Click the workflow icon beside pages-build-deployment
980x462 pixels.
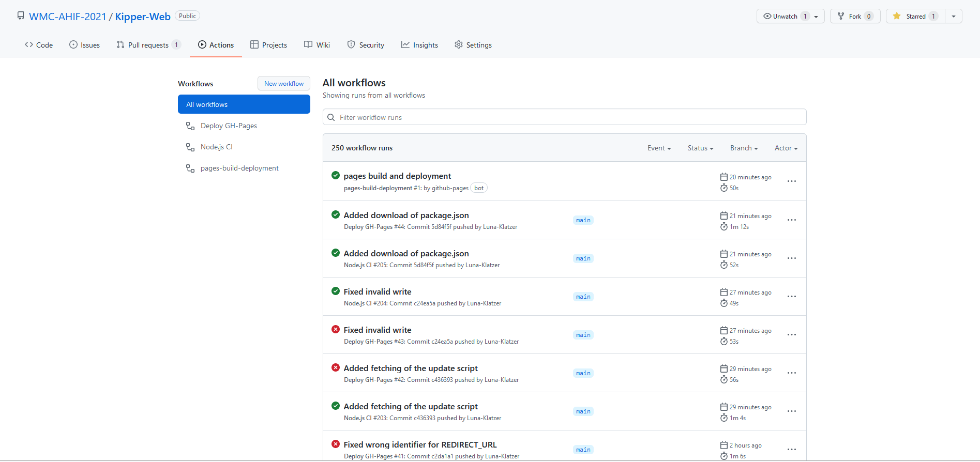(190, 168)
